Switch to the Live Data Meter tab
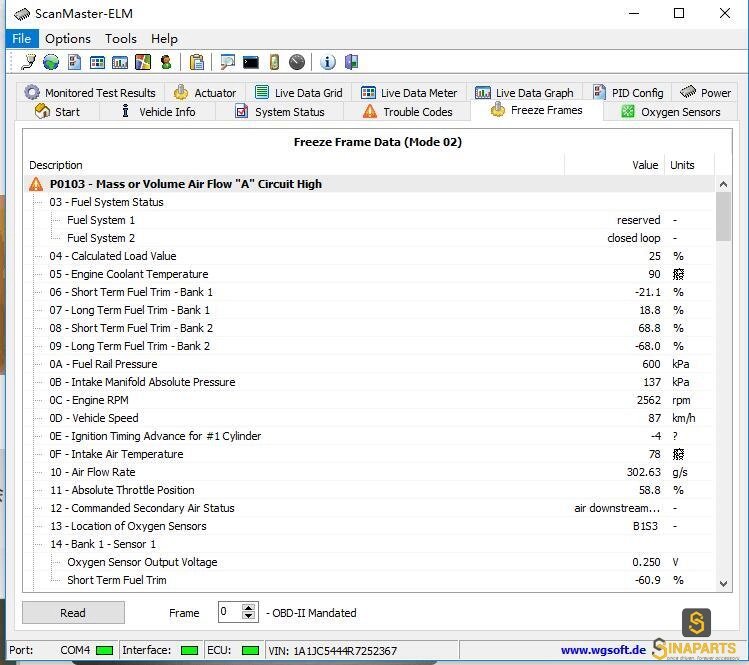 [409, 93]
